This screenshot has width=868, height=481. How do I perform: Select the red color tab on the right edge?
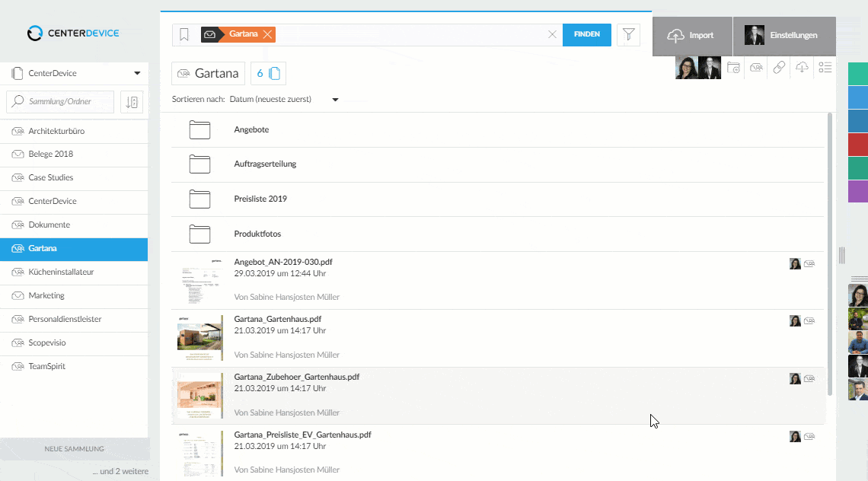point(858,145)
